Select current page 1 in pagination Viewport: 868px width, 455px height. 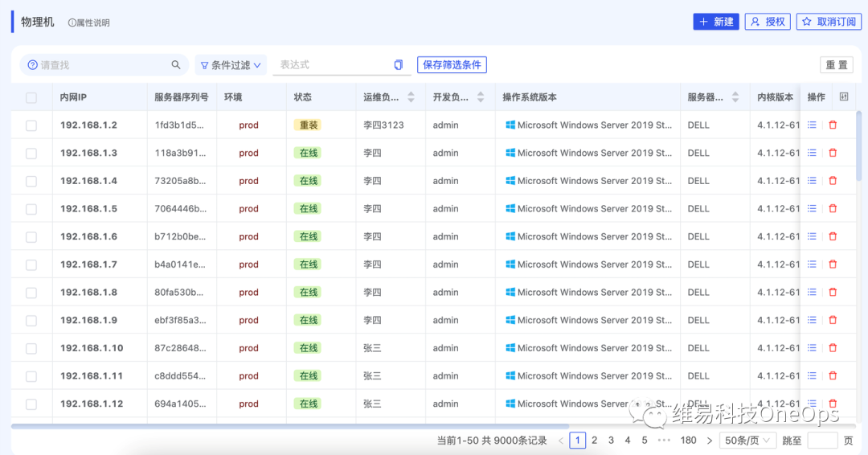[x=577, y=441]
